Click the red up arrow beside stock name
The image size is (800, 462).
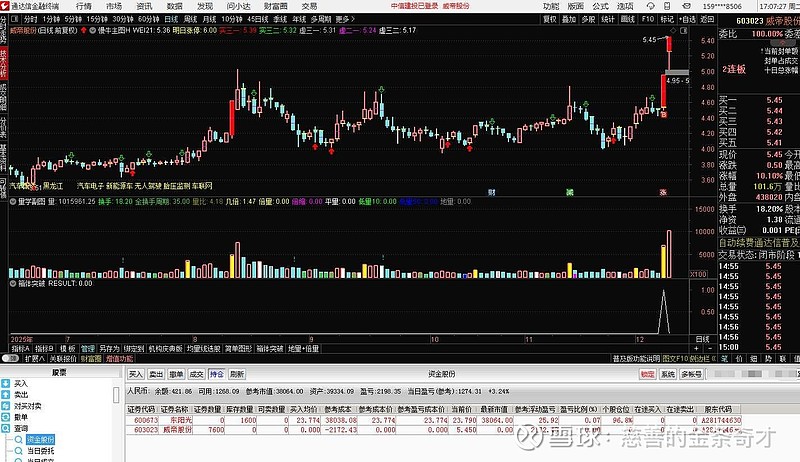[84, 30]
